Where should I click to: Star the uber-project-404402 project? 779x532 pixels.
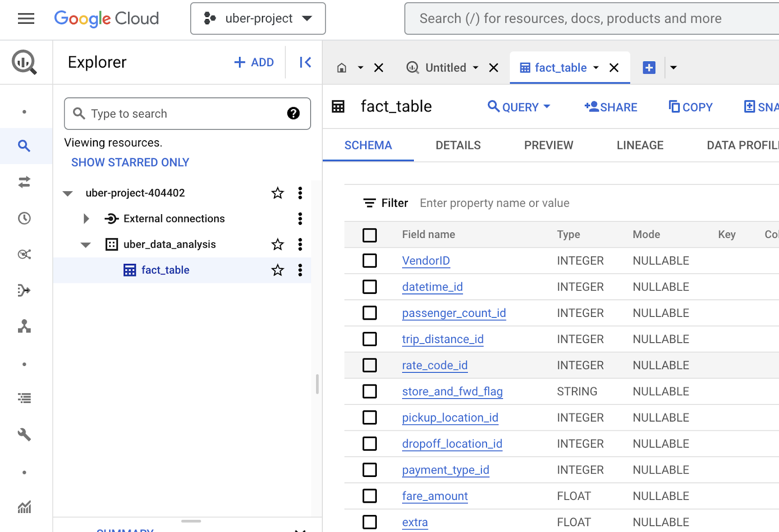pos(278,193)
